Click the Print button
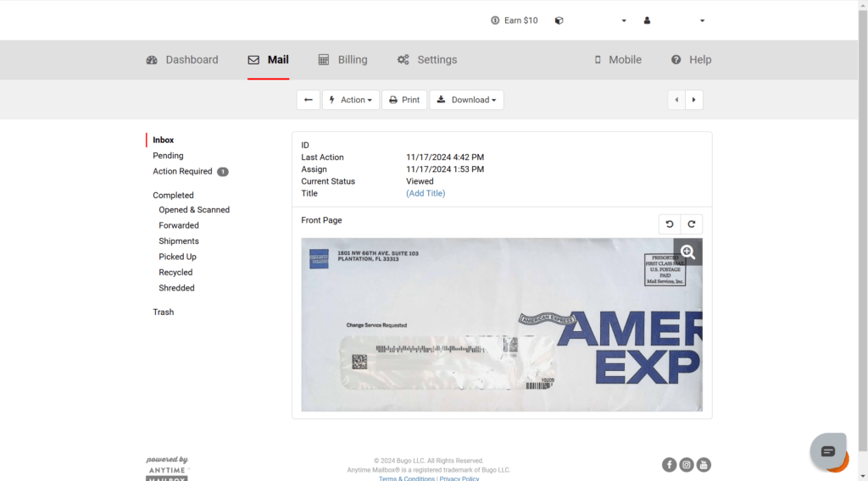The image size is (868, 481). (x=404, y=100)
